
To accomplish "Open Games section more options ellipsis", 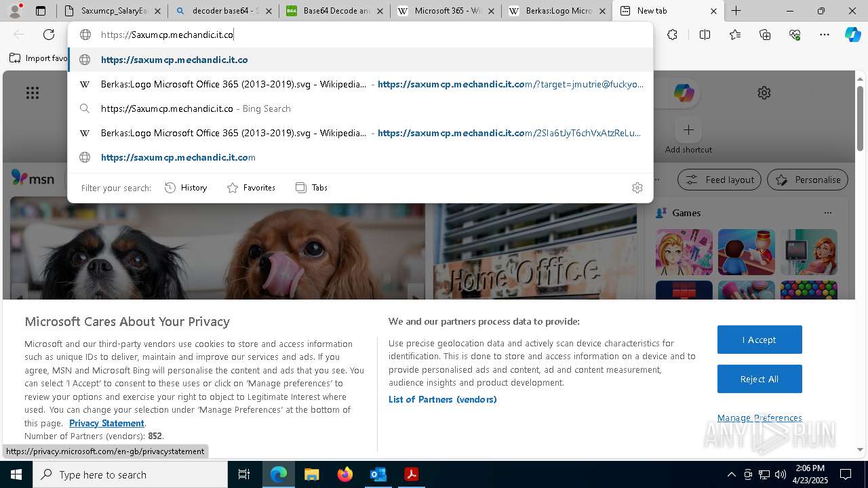I will click(827, 213).
